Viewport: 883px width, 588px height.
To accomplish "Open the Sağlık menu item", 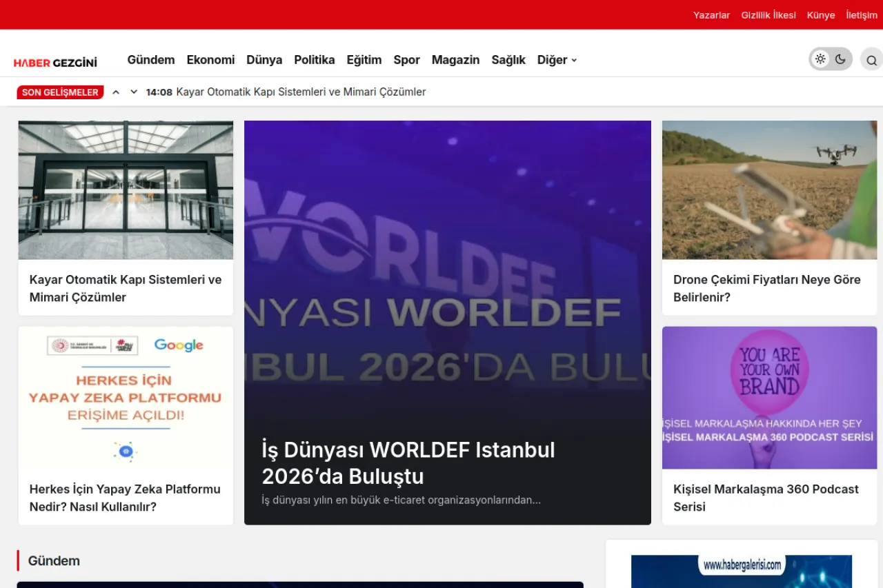I will pos(508,60).
